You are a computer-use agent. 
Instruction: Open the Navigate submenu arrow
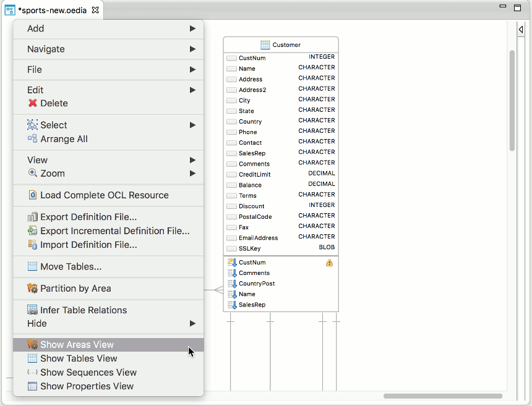click(192, 49)
